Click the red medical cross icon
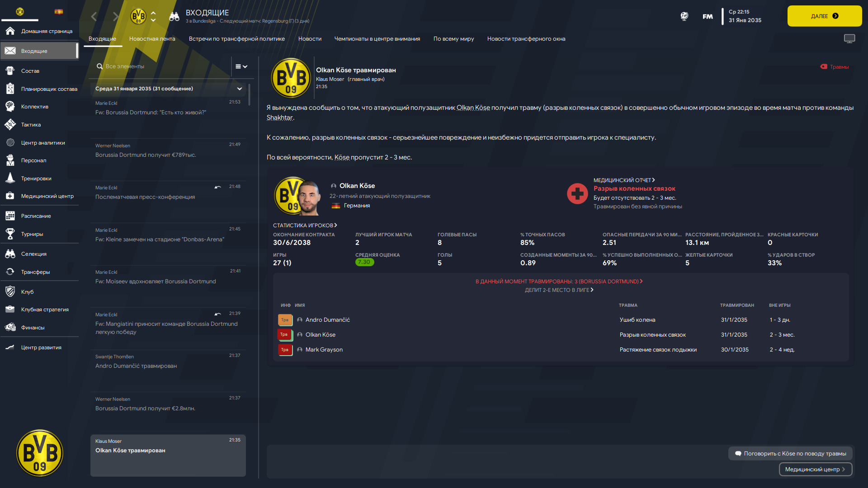 (x=577, y=193)
